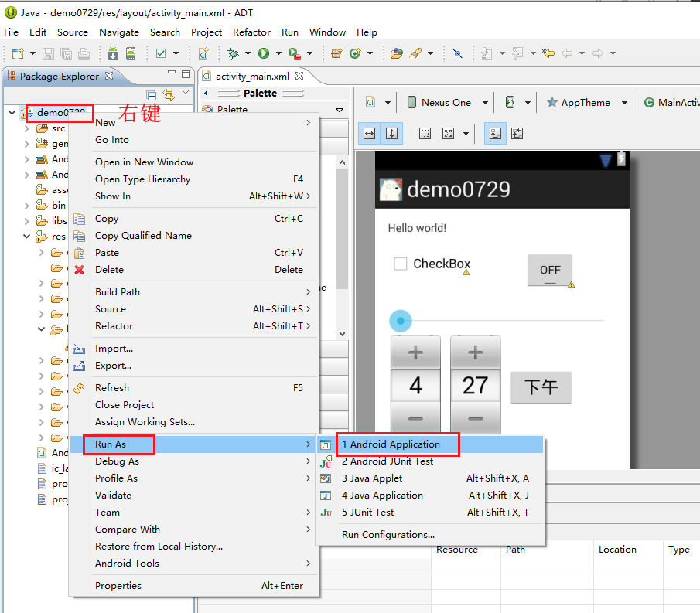This screenshot has width=700, height=613.
Task: Select the activity_main.xml editor tab
Action: [x=251, y=76]
